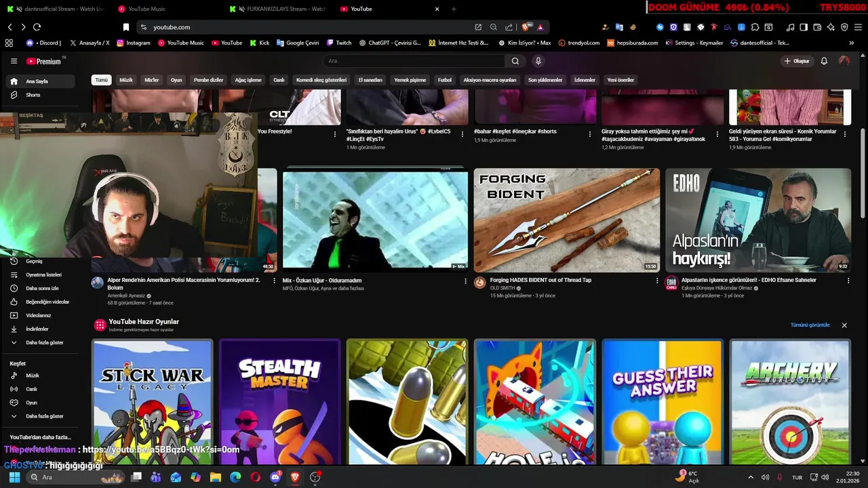This screenshot has width=868, height=488.
Task: Dismiss YouTube Hazır Oyunlar section
Action: (844, 325)
